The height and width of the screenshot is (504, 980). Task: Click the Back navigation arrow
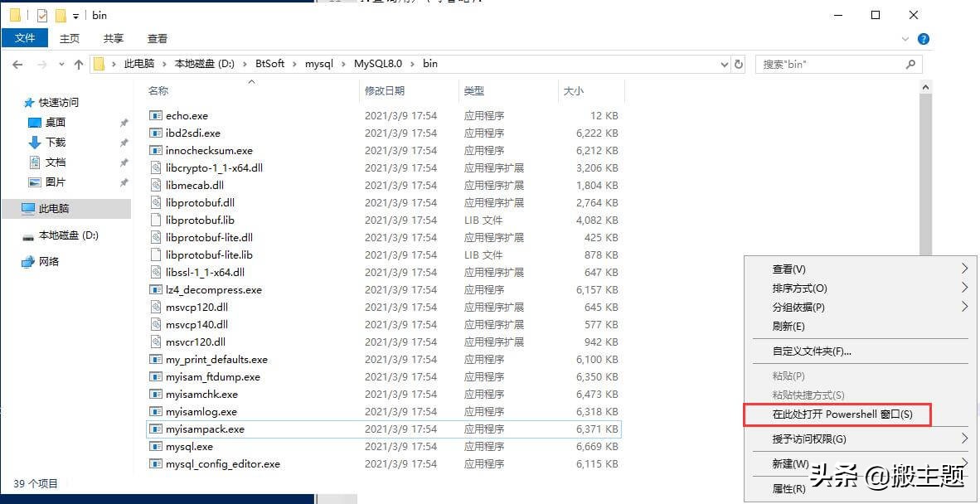[x=18, y=64]
